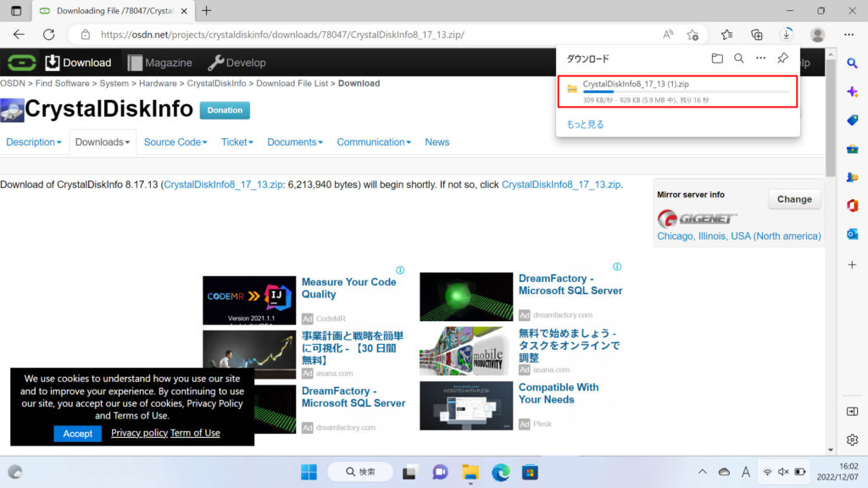Toggle the Downloads toolbar icon
This screenshot has height=488, width=868.
click(x=787, y=34)
